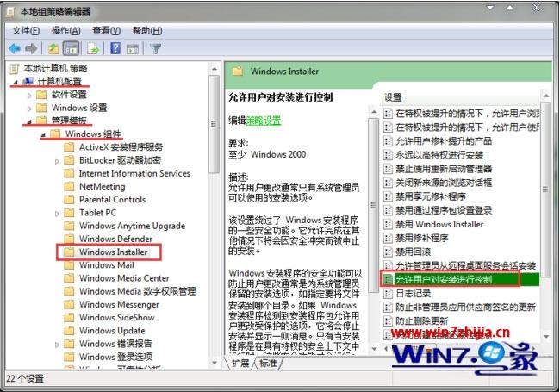Click the Back arrow toolbar icon
Screen dimensions: 560x392
point(15,48)
